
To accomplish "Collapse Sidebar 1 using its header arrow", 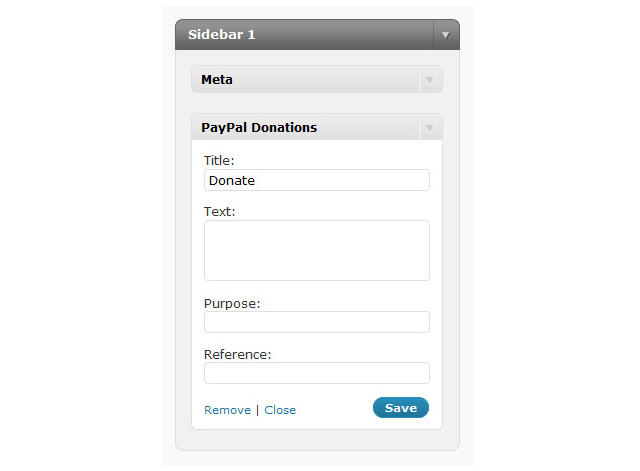I will pyautogui.click(x=446, y=35).
